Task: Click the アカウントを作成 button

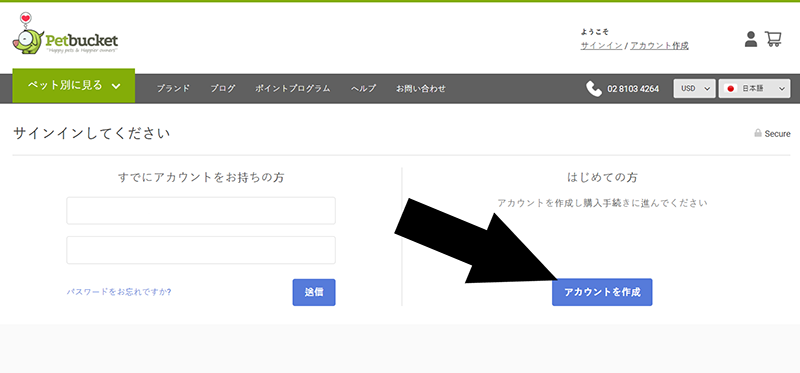Action: click(x=602, y=292)
